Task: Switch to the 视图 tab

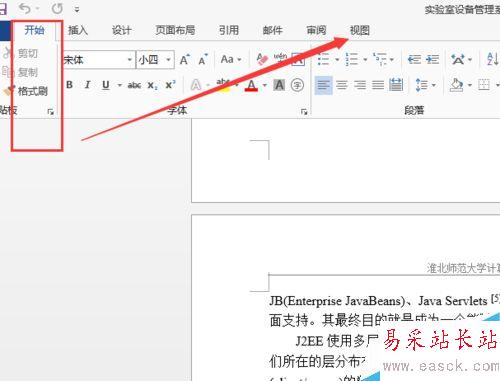Action: [x=360, y=30]
